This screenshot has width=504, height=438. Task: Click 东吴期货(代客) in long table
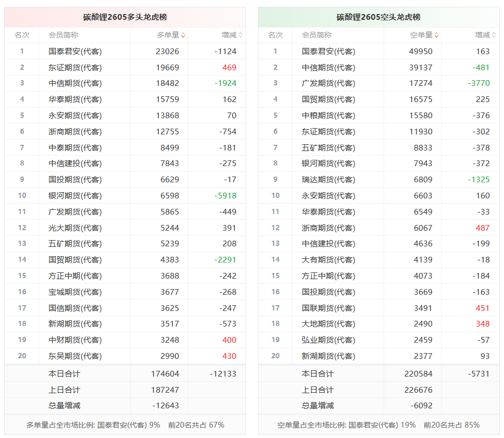75,356
